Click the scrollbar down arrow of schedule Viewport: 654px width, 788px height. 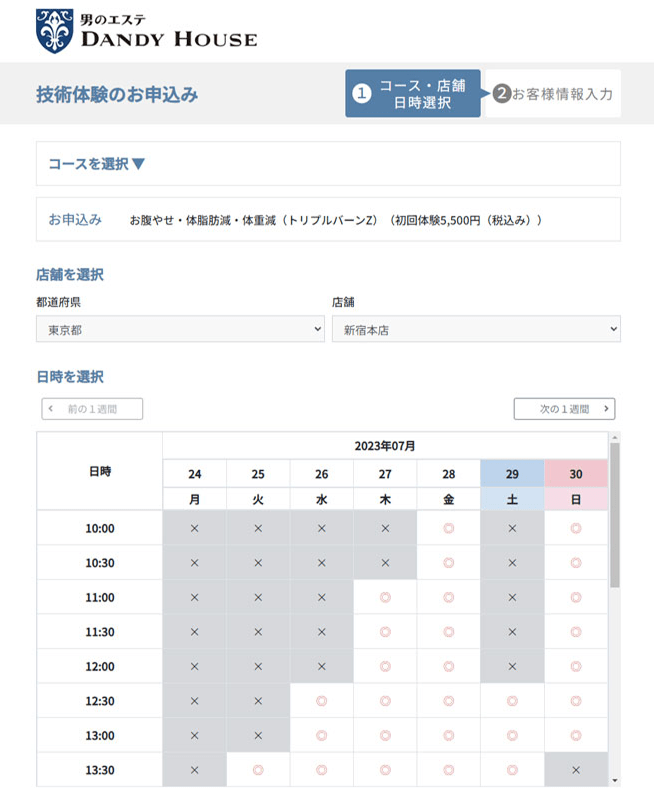point(614,780)
